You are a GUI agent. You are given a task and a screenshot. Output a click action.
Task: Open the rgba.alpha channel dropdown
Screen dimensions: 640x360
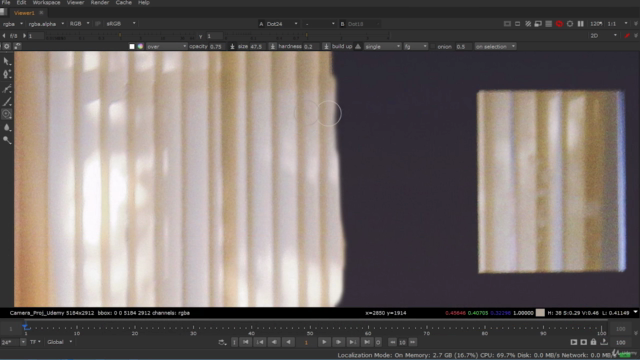(x=46, y=24)
